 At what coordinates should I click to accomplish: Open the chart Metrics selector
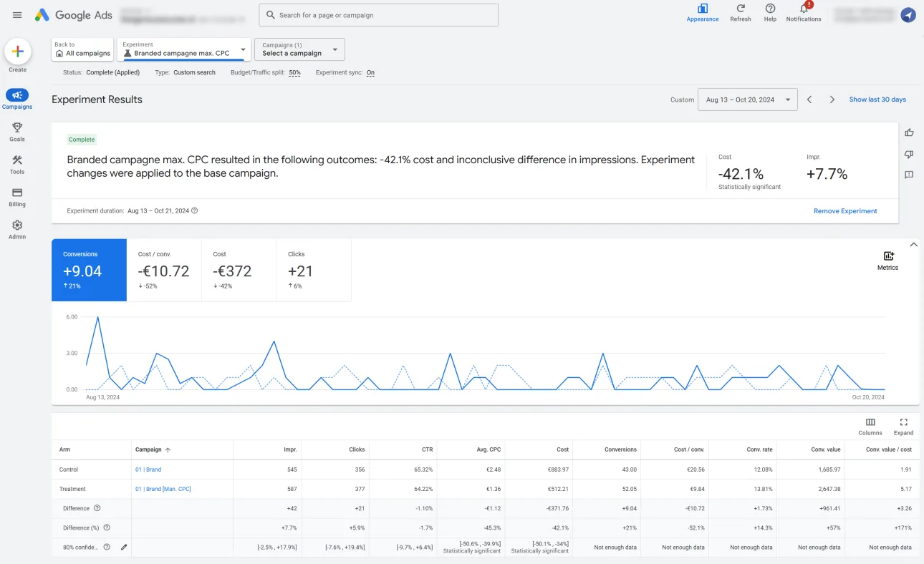[887, 261]
